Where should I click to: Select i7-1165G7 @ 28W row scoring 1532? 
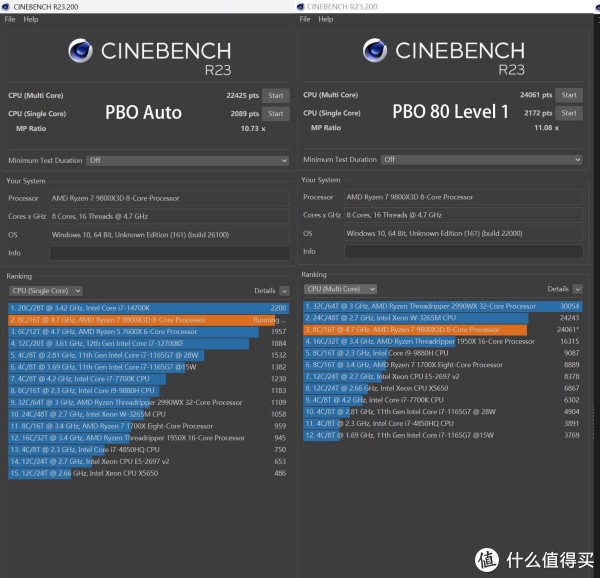(148, 355)
